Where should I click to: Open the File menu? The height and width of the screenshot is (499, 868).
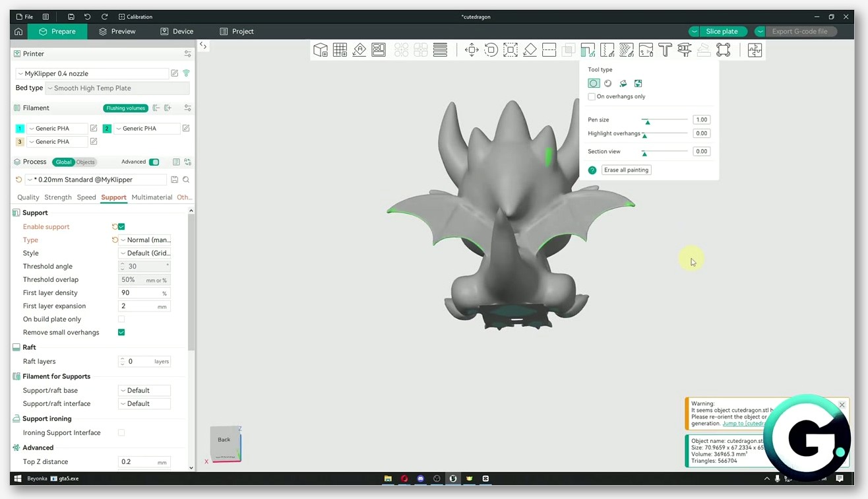pyautogui.click(x=24, y=17)
